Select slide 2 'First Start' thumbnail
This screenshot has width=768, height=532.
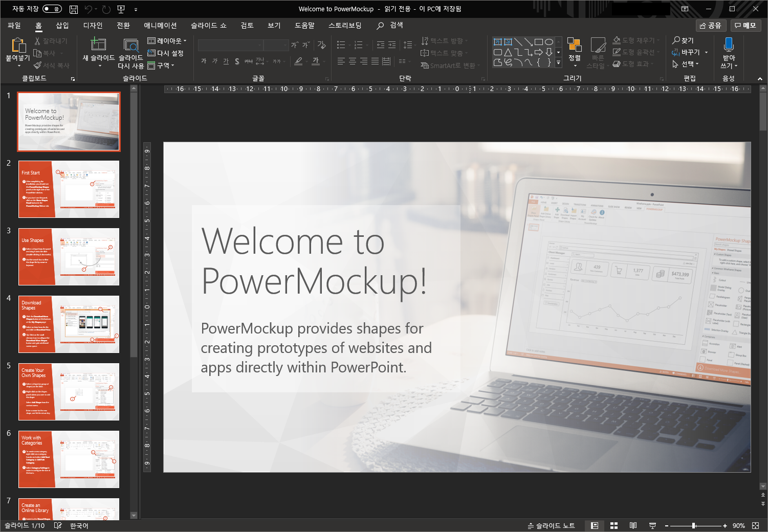[69, 189]
